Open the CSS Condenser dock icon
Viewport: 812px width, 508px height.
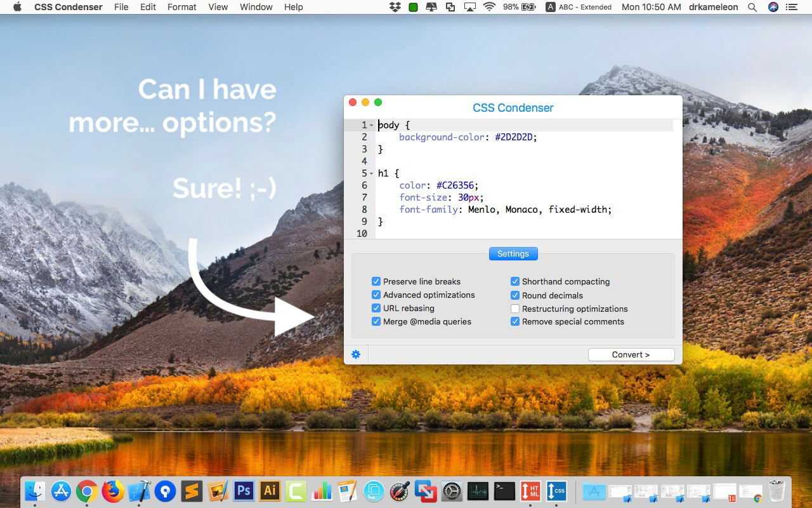(x=556, y=491)
